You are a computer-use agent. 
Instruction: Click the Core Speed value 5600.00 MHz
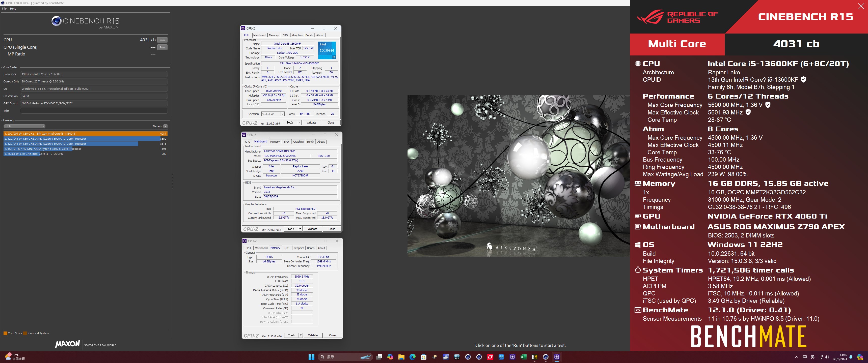pos(273,91)
